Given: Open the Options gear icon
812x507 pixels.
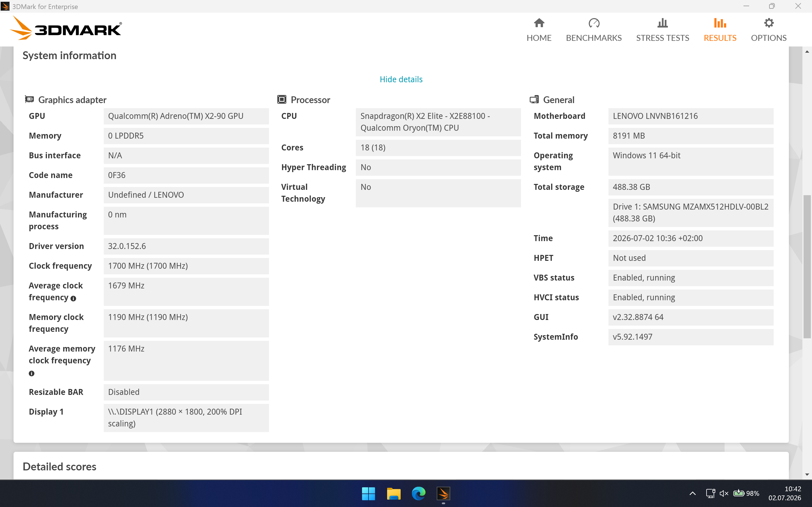Looking at the screenshot, I should (x=768, y=23).
